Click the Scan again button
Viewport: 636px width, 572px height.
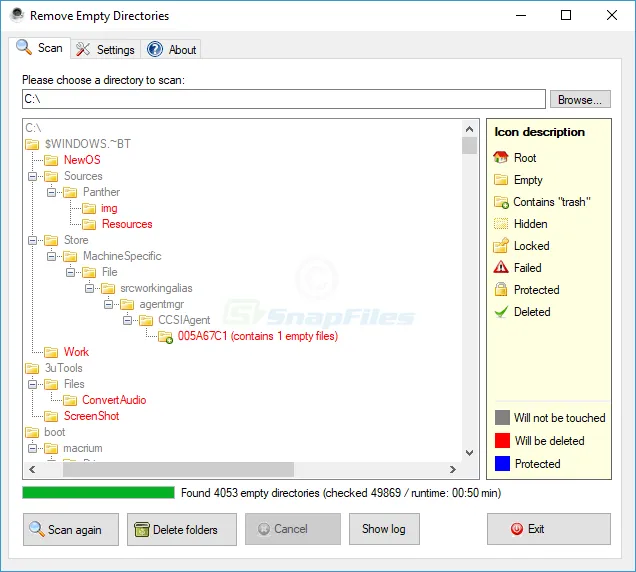click(71, 529)
